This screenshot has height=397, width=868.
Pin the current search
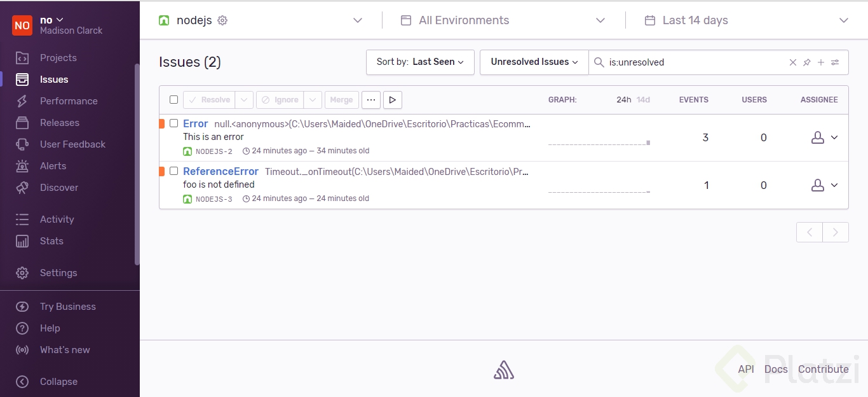[x=807, y=62]
